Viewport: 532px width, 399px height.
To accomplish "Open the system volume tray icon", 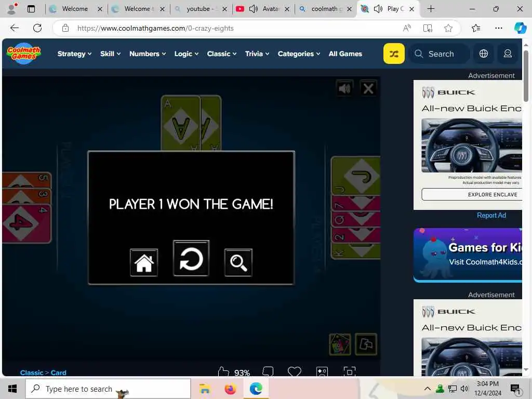I will pyautogui.click(x=464, y=389).
